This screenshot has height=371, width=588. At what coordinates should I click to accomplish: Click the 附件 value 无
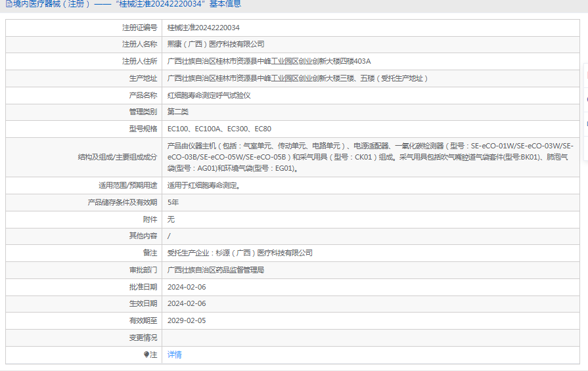pyautogui.click(x=171, y=219)
